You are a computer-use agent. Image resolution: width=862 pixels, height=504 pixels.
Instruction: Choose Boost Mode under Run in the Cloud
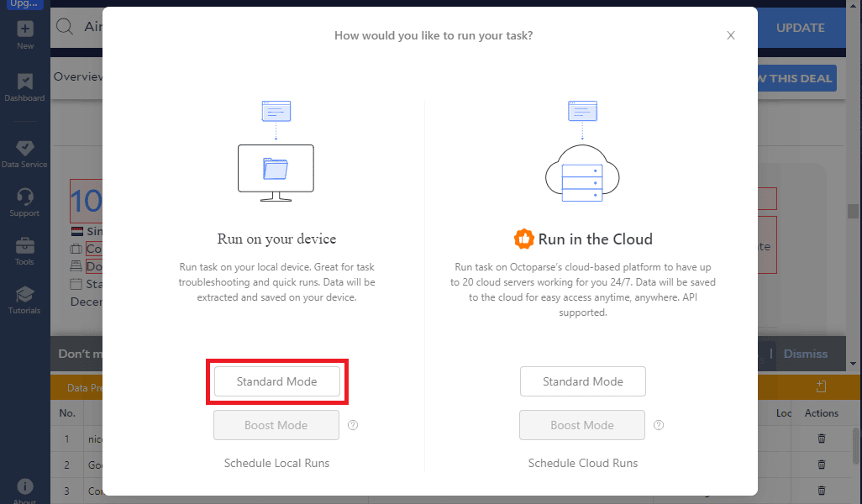point(582,425)
